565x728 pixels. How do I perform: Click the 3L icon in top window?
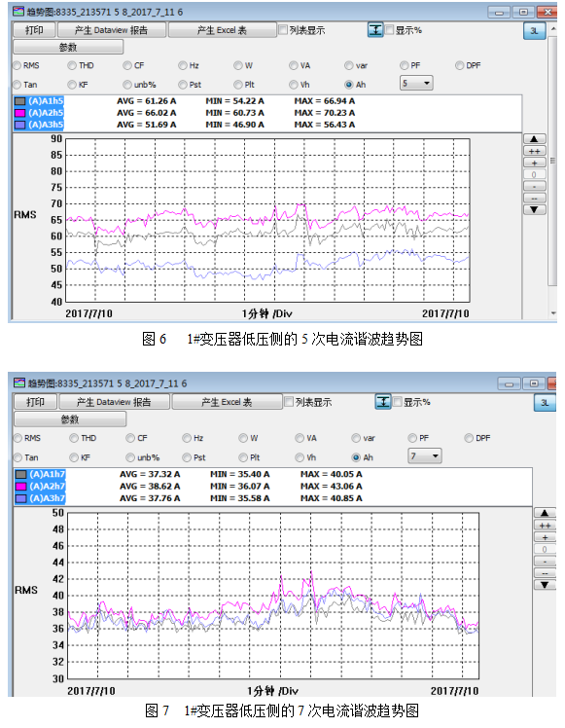(535, 30)
